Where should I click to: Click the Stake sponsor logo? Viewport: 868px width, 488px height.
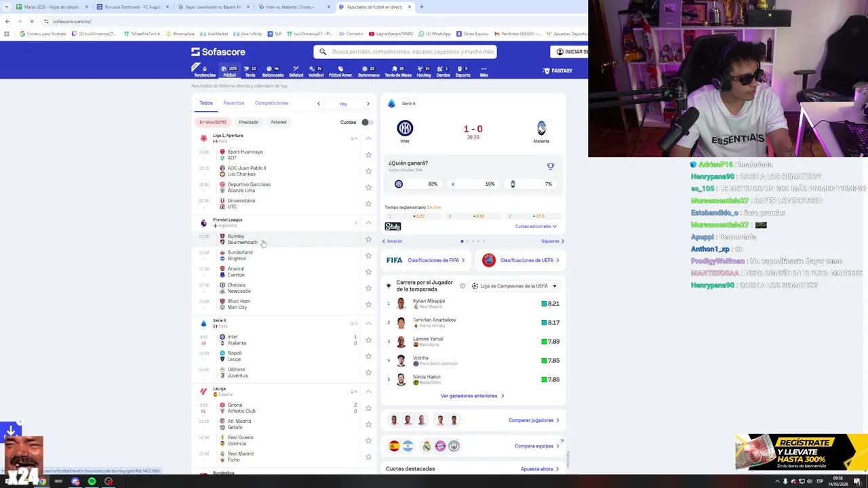click(x=393, y=226)
